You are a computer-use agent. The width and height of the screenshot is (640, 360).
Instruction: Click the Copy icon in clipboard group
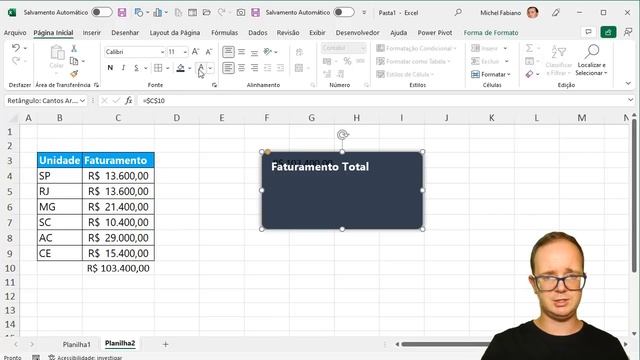pos(74,61)
